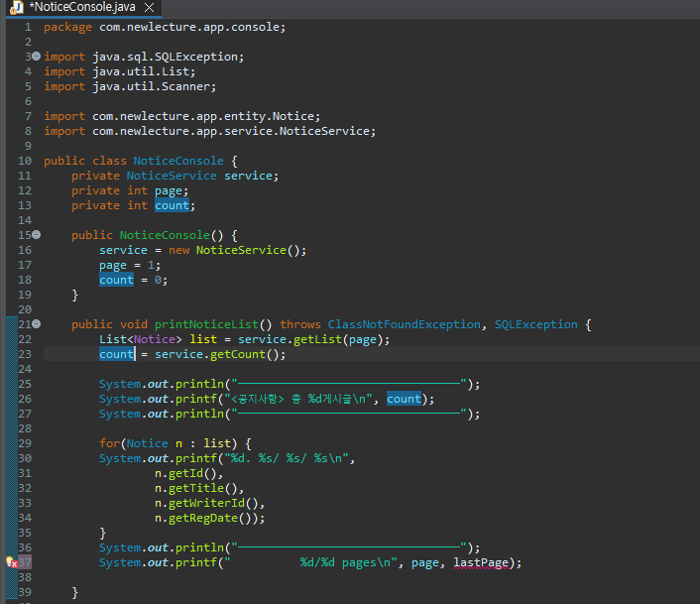The width and height of the screenshot is (700, 604).
Task: Click the java.util.List import
Action: click(144, 71)
